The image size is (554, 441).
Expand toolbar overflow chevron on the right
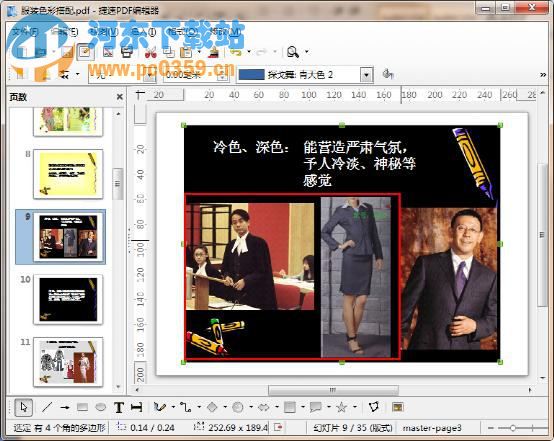(543, 75)
